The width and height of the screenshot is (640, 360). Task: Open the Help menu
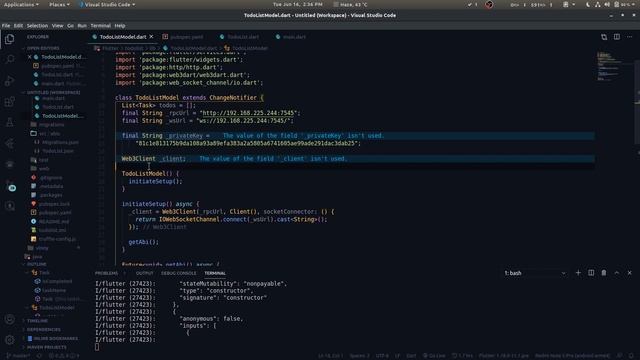[120, 26]
